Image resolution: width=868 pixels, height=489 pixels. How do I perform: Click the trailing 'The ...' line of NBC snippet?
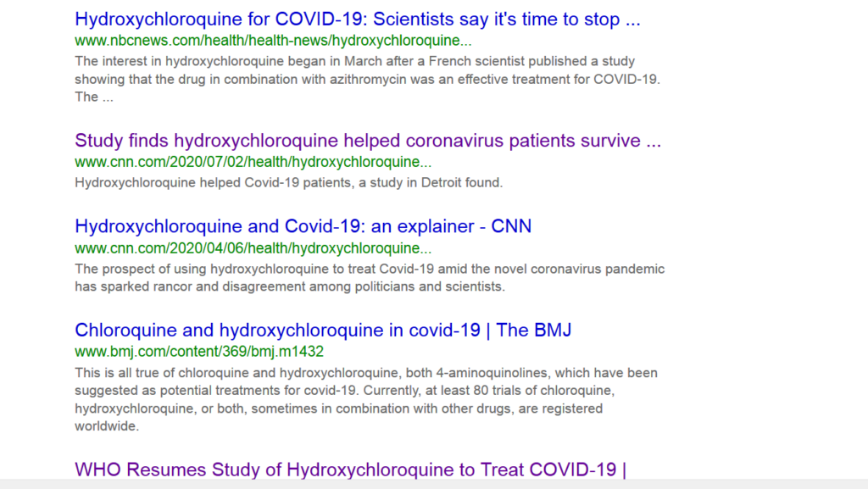click(94, 97)
